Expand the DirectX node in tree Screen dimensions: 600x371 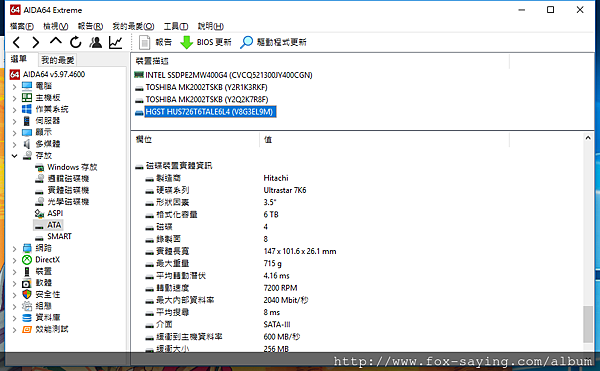click(14, 260)
